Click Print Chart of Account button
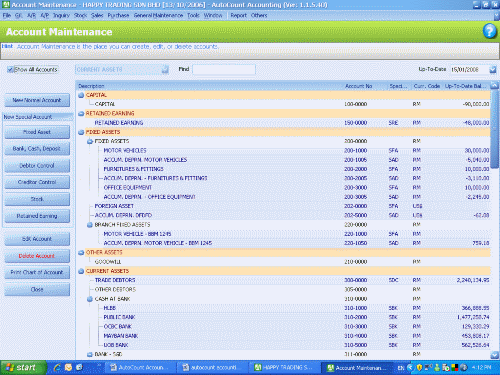Image resolution: width=500 pixels, height=375 pixels. 37,272
